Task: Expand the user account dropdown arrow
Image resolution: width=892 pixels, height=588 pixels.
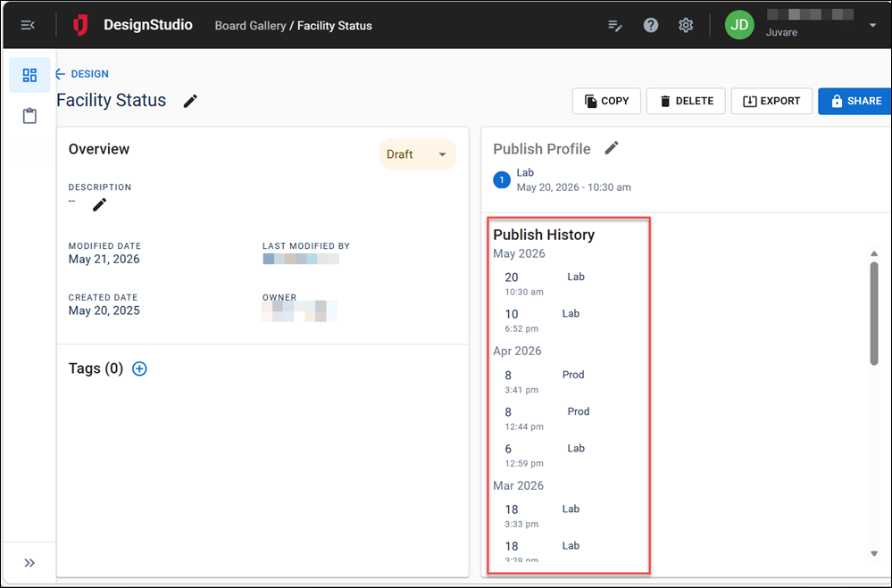Action: coord(872,25)
